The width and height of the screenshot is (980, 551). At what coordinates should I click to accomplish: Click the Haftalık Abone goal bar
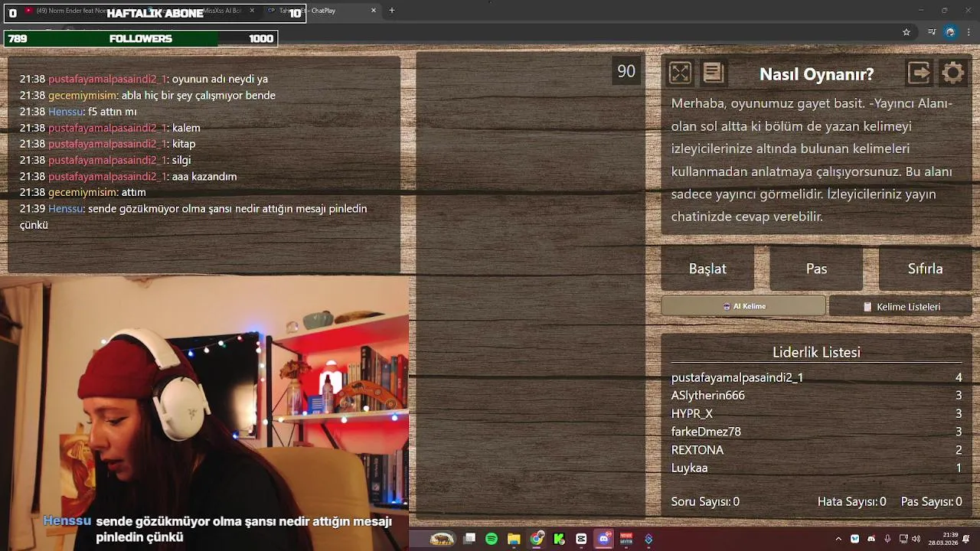click(x=155, y=13)
